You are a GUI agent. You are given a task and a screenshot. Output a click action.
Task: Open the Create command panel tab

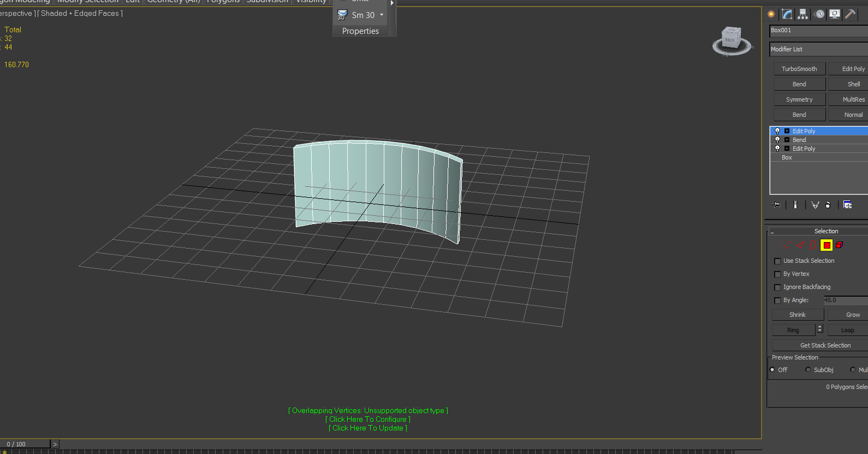pyautogui.click(x=771, y=14)
